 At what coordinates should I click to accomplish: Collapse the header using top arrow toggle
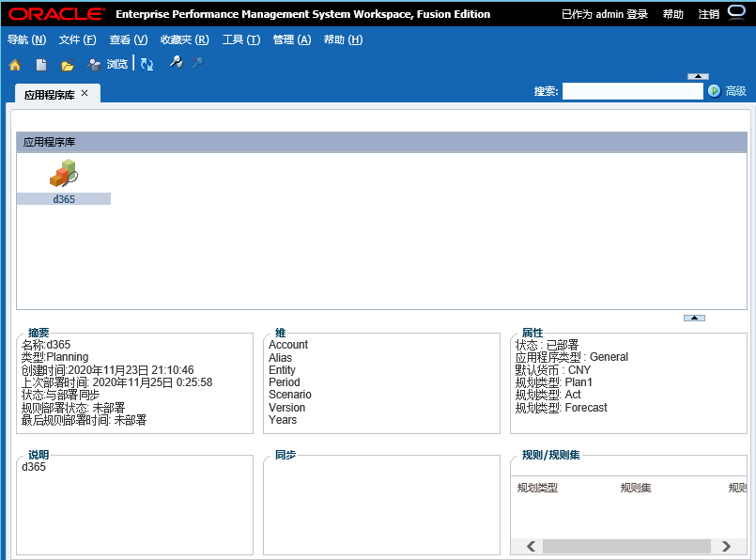(698, 76)
